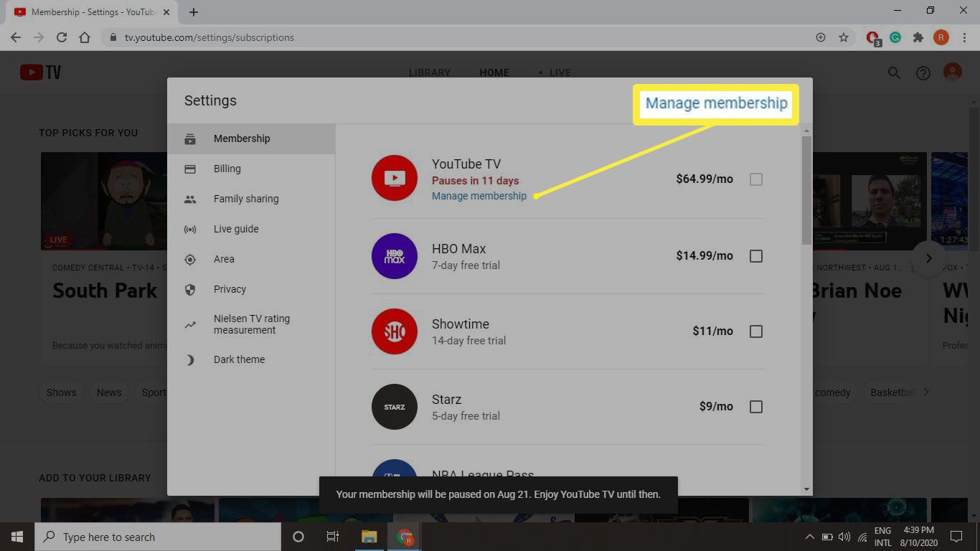
Task: Open Nielsen TV rating measurement settings
Action: tap(251, 324)
